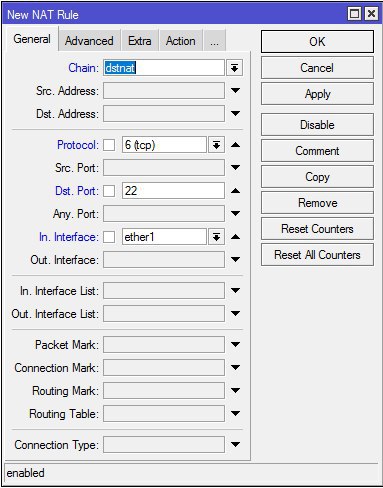Open the Chain dropdown list
This screenshot has height=488, width=383.
235,68
